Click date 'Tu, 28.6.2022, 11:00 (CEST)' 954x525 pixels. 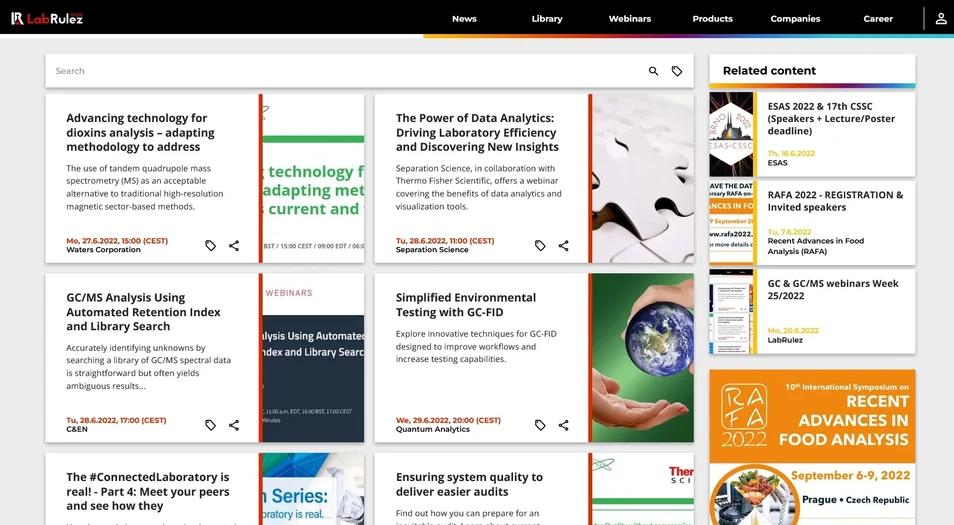(445, 241)
